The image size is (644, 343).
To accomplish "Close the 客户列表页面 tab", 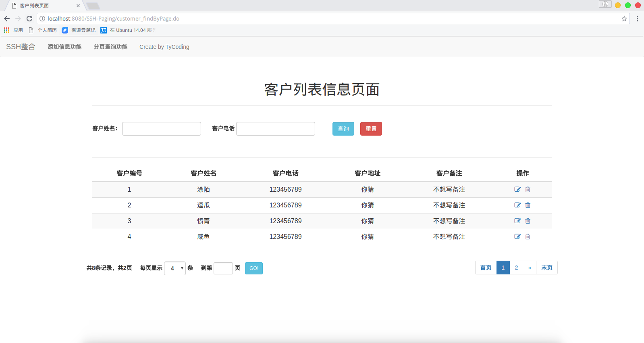I will (78, 6).
